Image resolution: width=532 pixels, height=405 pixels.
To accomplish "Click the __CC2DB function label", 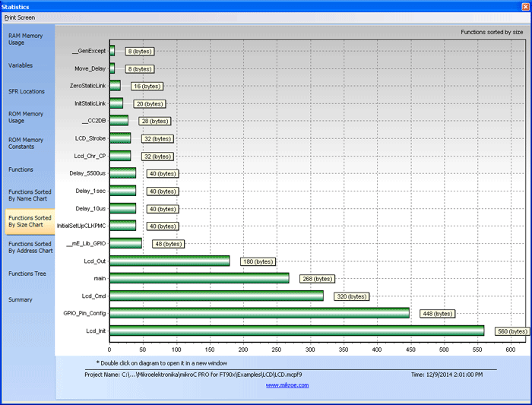I will [94, 121].
